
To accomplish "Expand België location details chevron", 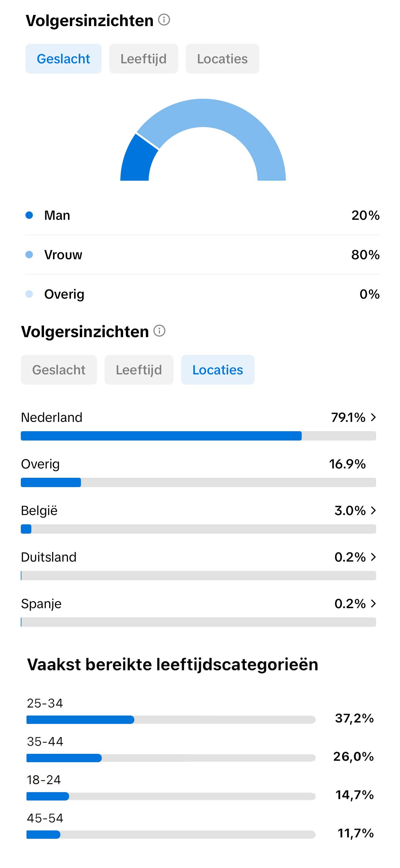I will tap(373, 510).
